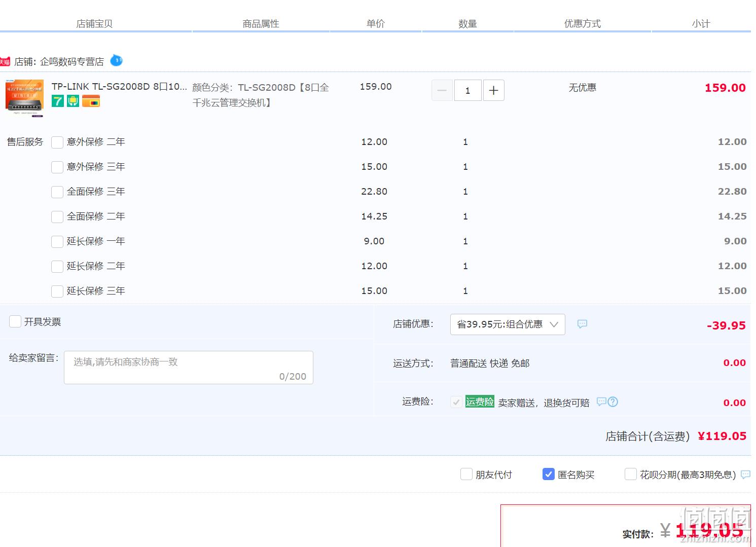Viewport: 756px width, 547px height.
Task: Click the 商品属性 column header
Action: click(261, 24)
